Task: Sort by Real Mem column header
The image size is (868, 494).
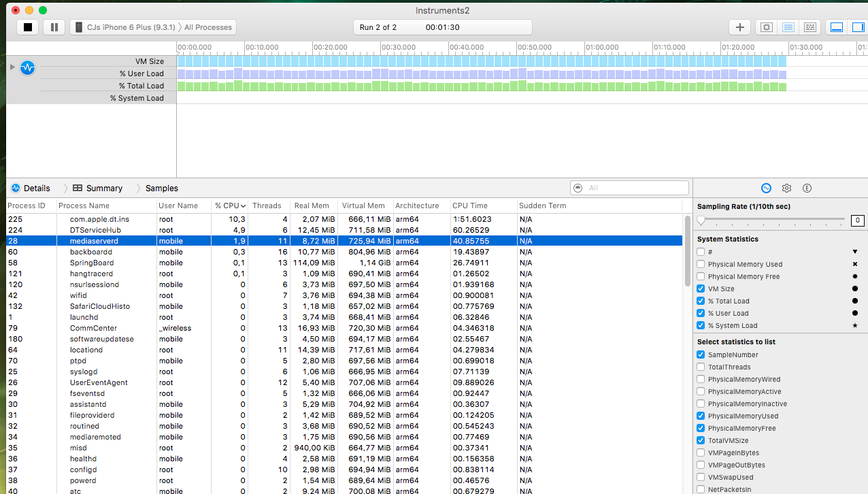Action: tap(314, 205)
